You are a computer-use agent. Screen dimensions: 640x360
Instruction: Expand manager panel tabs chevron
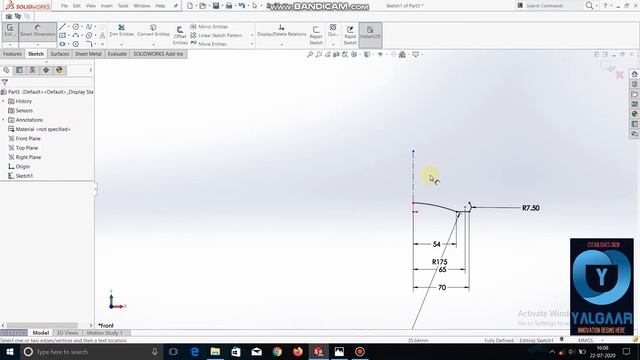pos(91,70)
